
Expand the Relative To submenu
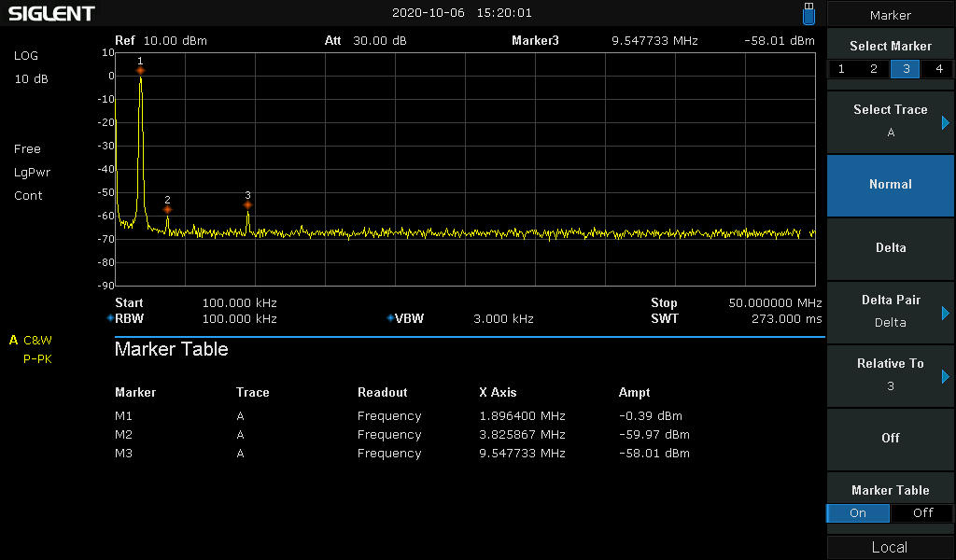[890, 375]
